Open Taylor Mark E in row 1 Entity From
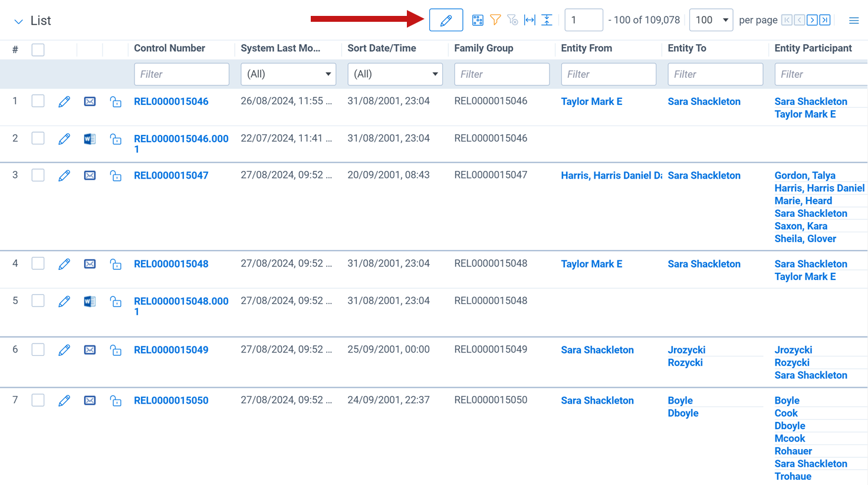Image resolution: width=868 pixels, height=485 pixels. click(591, 101)
